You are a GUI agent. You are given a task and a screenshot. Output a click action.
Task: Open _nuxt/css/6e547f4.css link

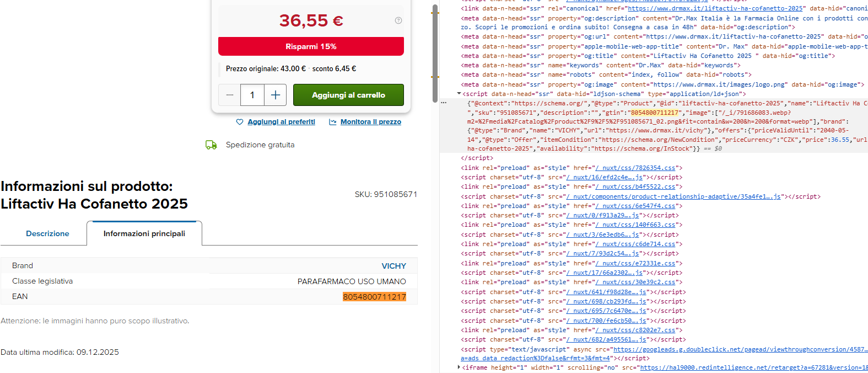click(x=635, y=206)
